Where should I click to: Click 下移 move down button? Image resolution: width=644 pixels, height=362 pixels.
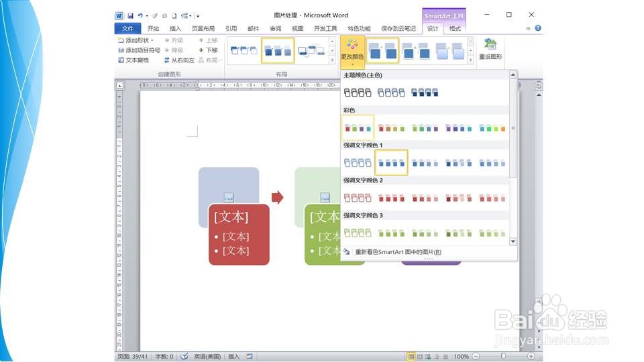tap(208, 50)
